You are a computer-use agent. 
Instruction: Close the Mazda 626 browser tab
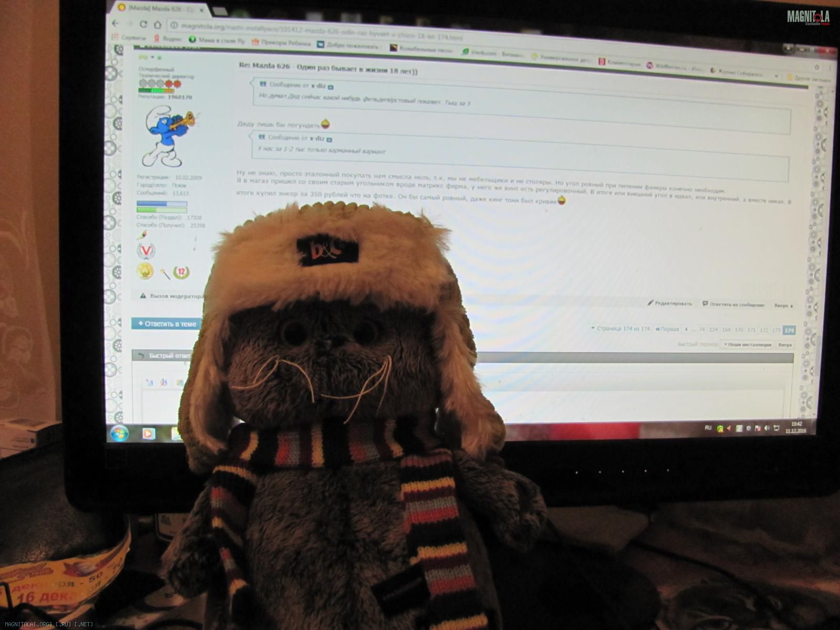[202, 10]
